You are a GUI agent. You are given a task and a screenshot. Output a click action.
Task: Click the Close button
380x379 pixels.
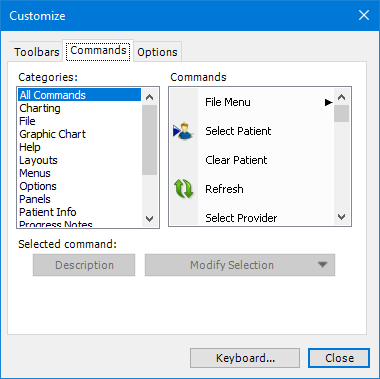[x=339, y=358]
